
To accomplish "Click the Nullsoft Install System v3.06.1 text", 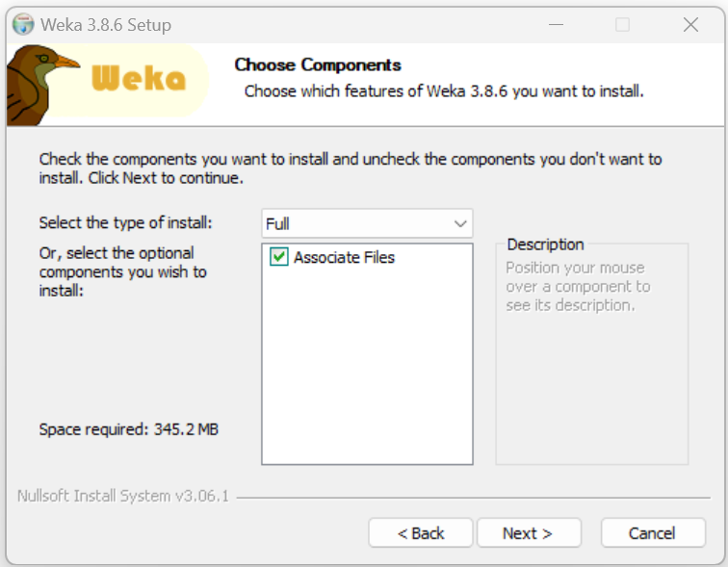I will [x=123, y=496].
